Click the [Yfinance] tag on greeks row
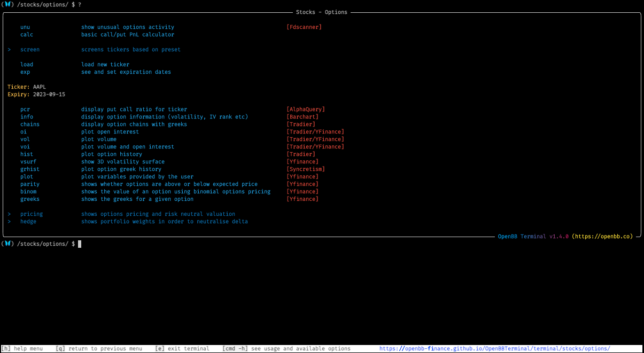The image size is (644, 353). [x=302, y=199]
